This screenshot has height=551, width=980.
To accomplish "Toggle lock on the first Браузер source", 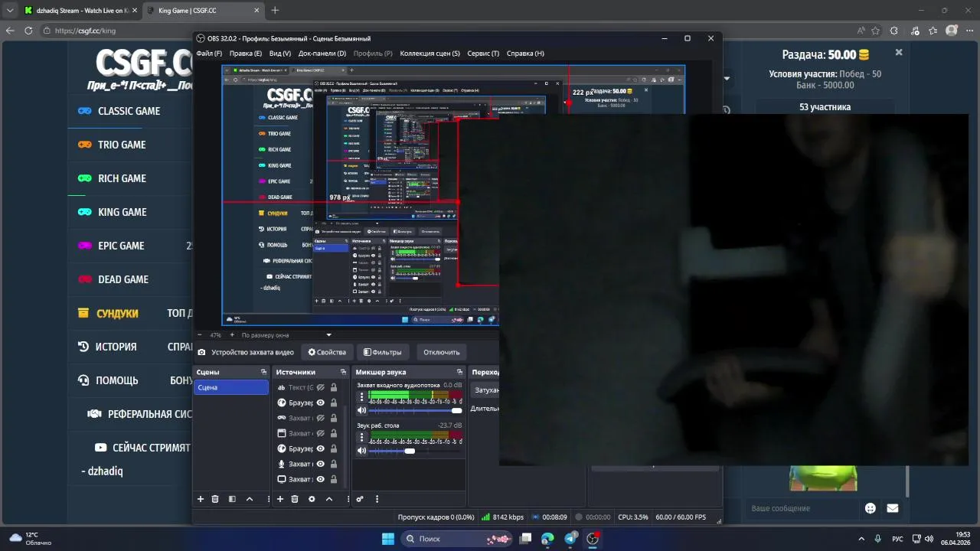I will pyautogui.click(x=334, y=403).
